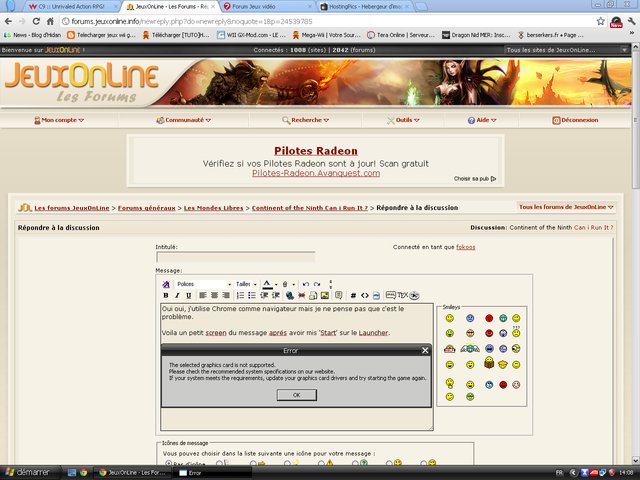Open the 'Tera Online | Serveur...' bookmark
The image size is (640, 480).
[401, 35]
